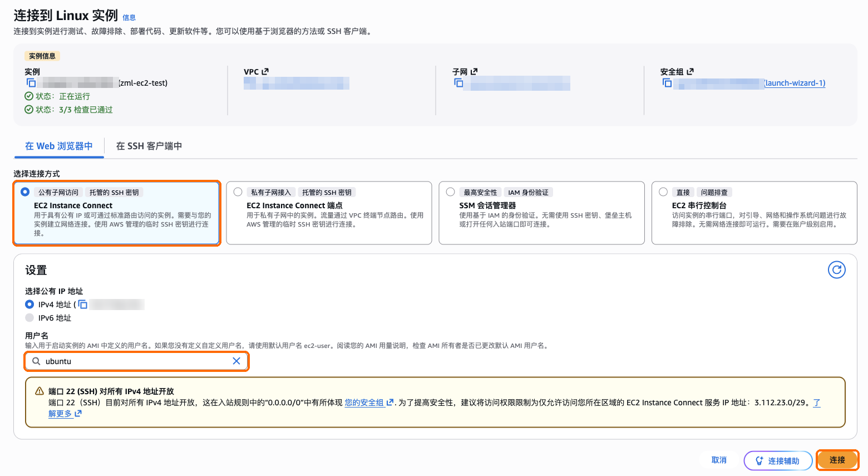
Task: Click 3/3 checks passed status icon
Action: pos(29,110)
